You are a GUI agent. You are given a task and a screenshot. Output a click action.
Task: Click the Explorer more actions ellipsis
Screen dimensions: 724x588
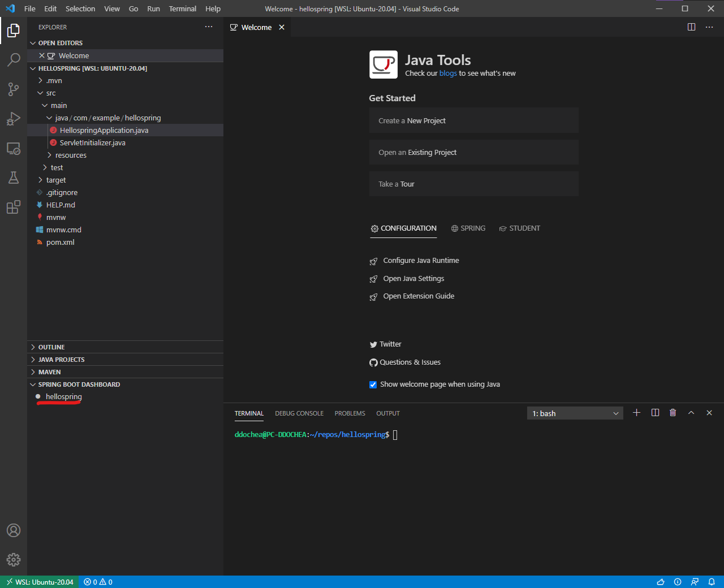[x=209, y=27]
